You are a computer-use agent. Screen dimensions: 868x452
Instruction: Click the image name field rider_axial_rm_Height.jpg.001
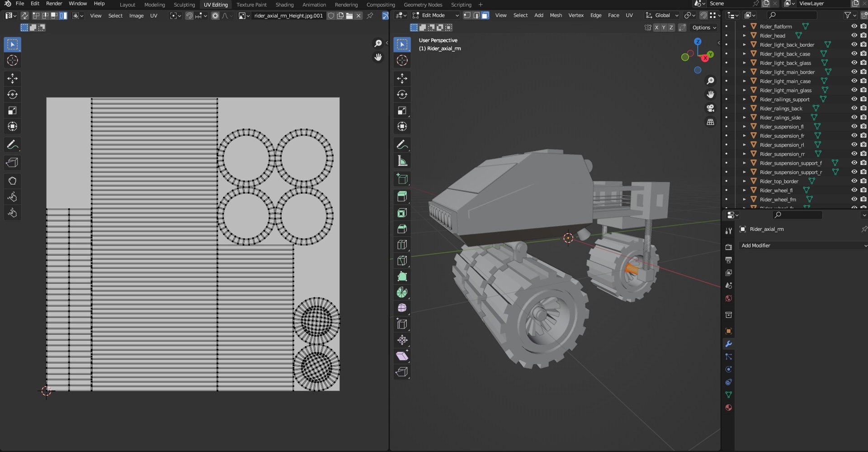coord(288,16)
